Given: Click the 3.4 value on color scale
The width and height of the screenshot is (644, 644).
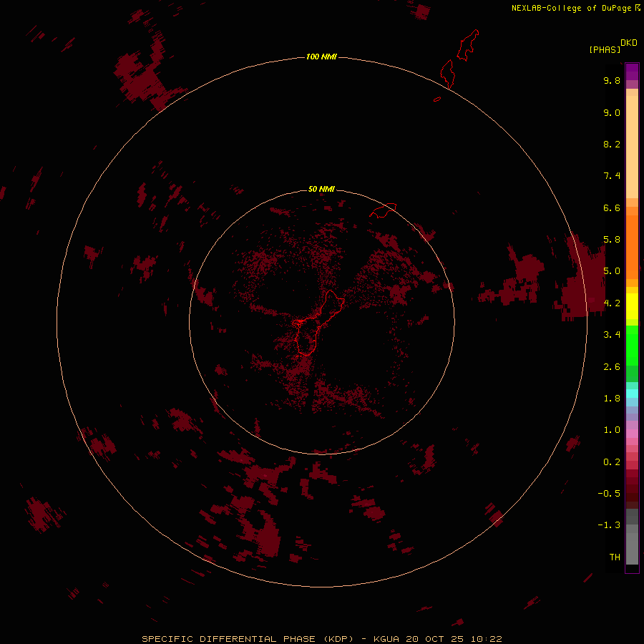Looking at the screenshot, I should (x=612, y=335).
